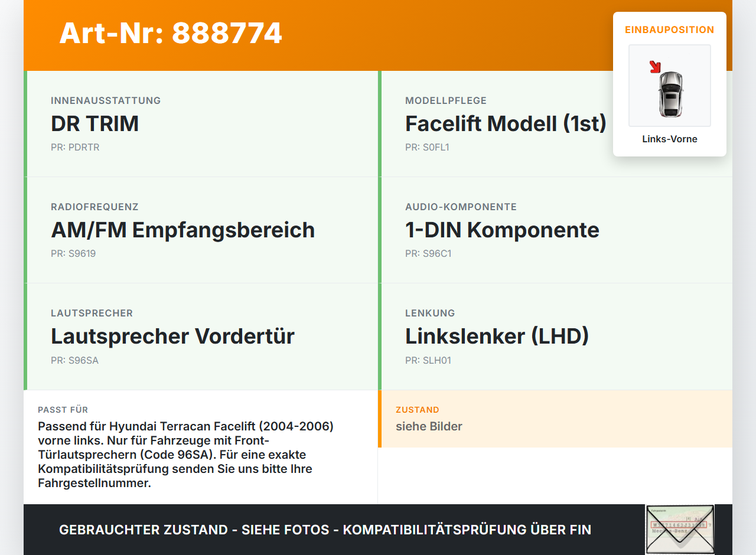Select the PASST FÜR label

[63, 410]
